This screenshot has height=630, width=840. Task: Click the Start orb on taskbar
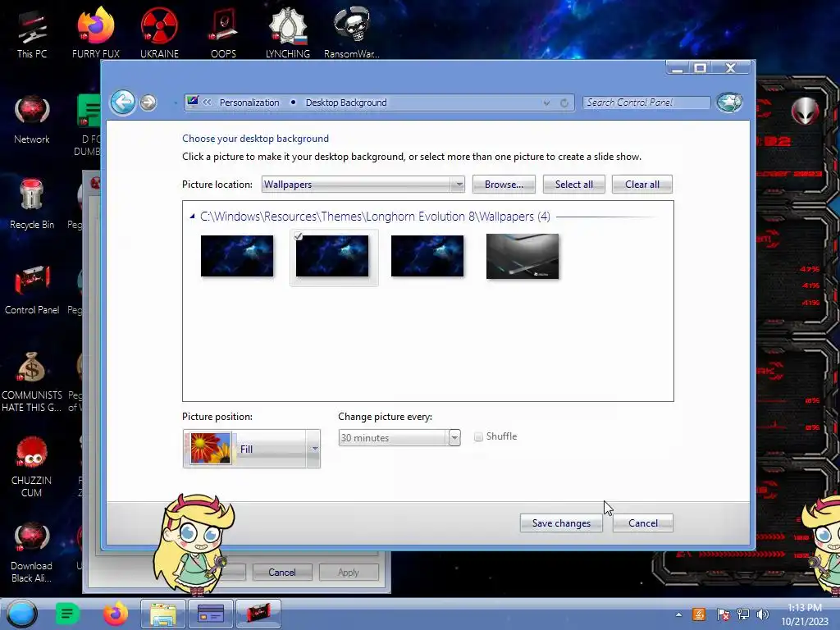point(22,614)
